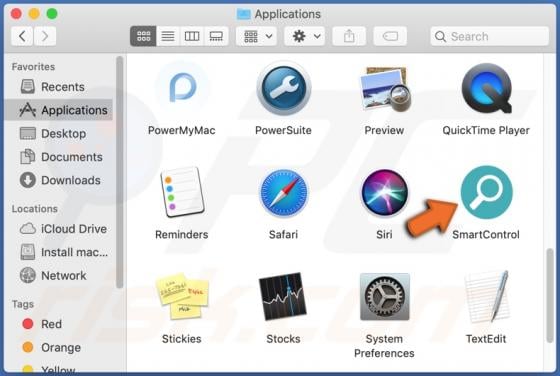Switch to column view
The width and height of the screenshot is (560, 376).
[192, 36]
